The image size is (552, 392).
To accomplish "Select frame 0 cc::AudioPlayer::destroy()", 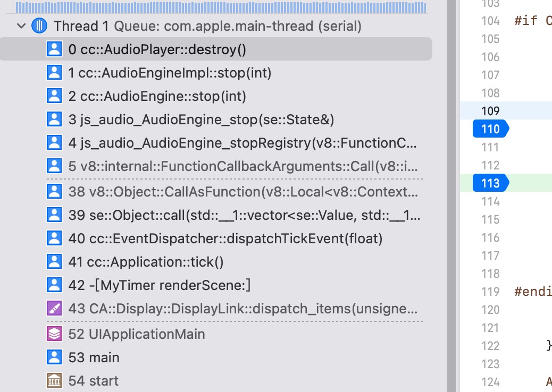I will (157, 49).
